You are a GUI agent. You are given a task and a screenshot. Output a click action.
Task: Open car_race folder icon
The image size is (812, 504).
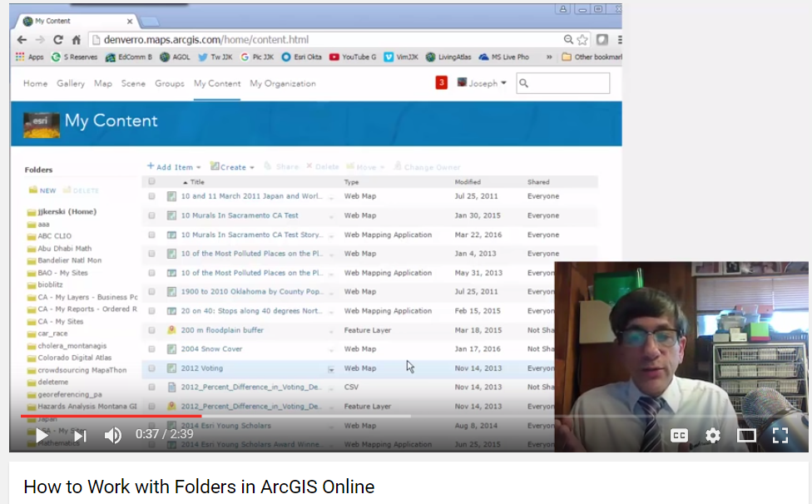click(x=32, y=334)
